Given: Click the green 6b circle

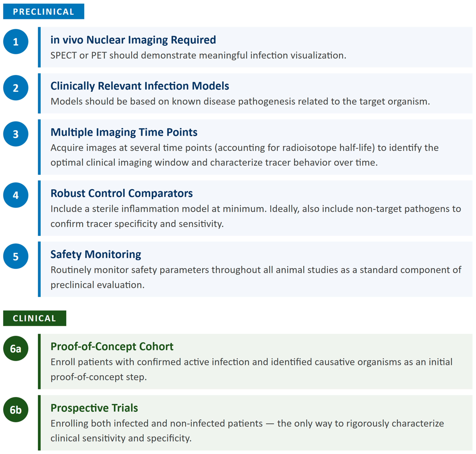Looking at the screenshot, I should pyautogui.click(x=16, y=410).
